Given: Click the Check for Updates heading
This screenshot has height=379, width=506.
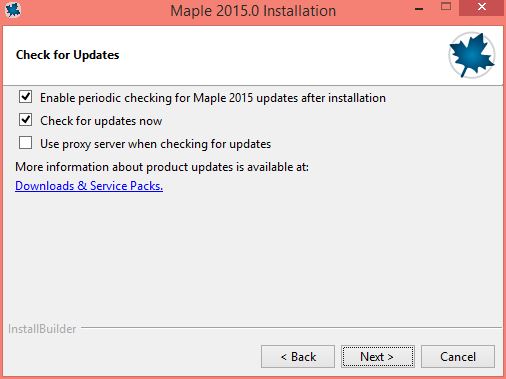Looking at the screenshot, I should 67,55.
